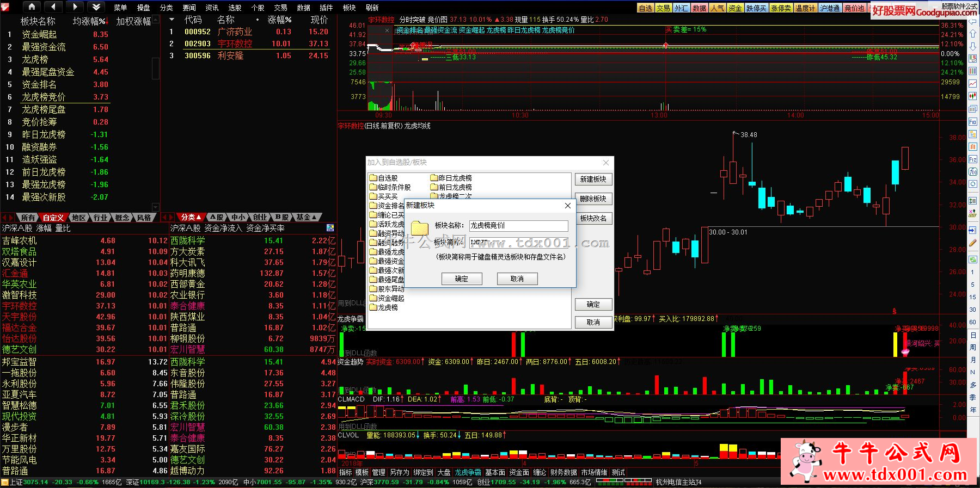Click the home icon in top toolbar
Screen dimensions: 980x488
(x=32, y=7)
